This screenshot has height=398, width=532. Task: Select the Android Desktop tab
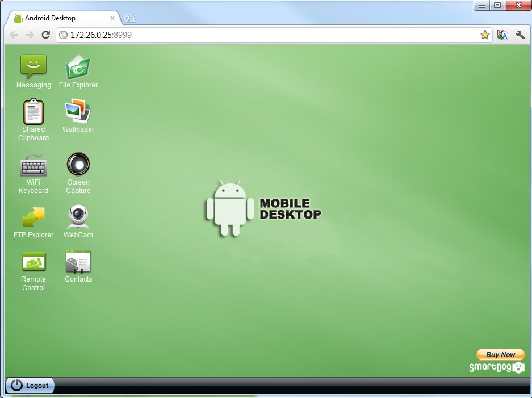pyautogui.click(x=63, y=18)
